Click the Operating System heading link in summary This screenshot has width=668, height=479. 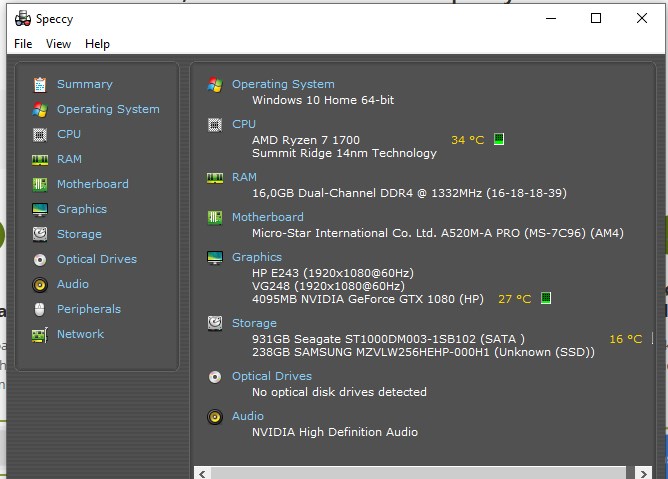(x=283, y=84)
